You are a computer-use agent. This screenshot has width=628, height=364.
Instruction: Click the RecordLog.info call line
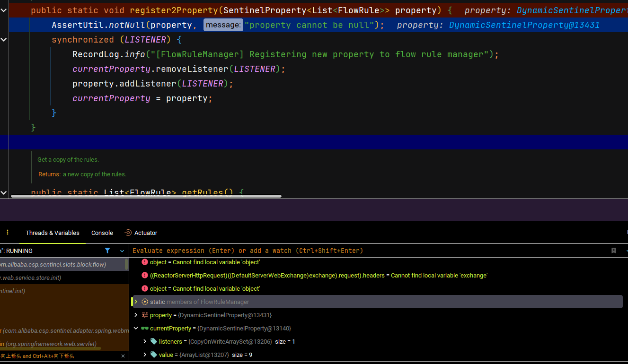click(286, 54)
